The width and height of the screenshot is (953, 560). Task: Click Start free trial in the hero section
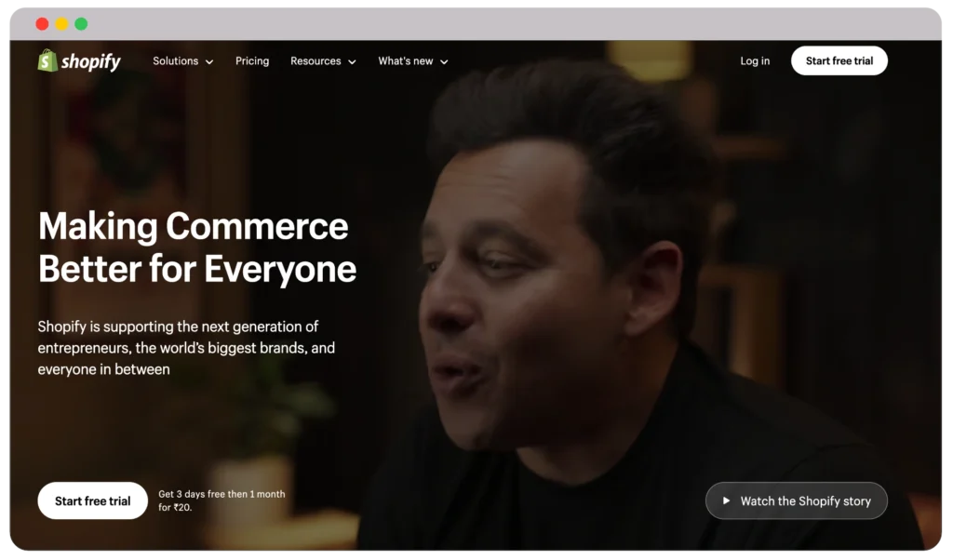click(92, 500)
